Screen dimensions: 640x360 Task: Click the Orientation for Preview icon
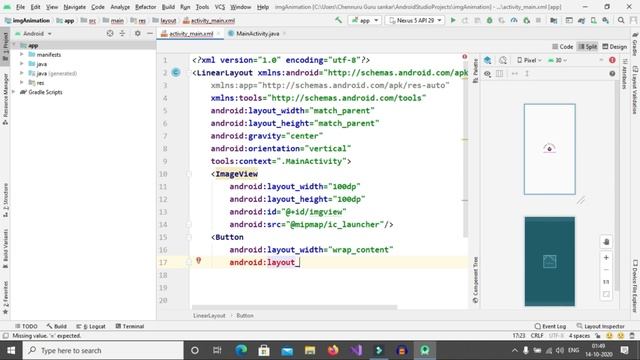tap(503, 60)
